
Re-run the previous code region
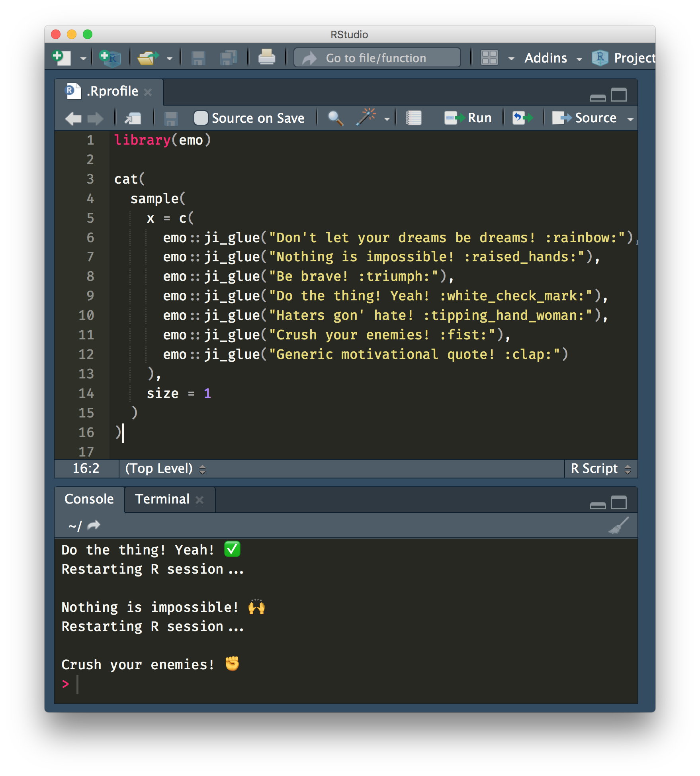pos(522,118)
